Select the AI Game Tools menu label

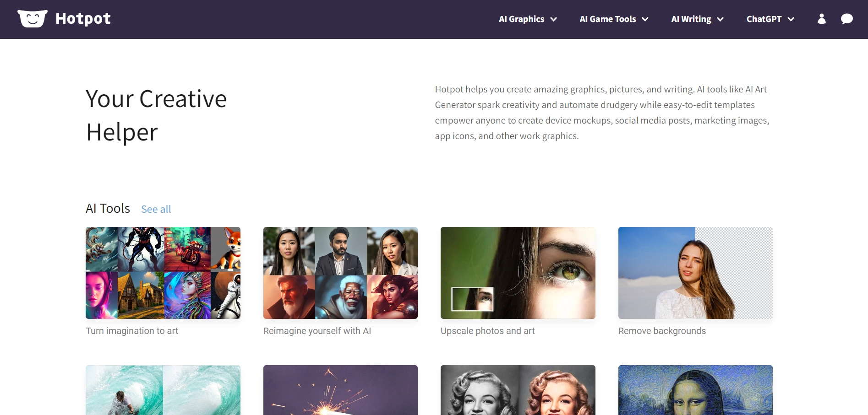(607, 19)
